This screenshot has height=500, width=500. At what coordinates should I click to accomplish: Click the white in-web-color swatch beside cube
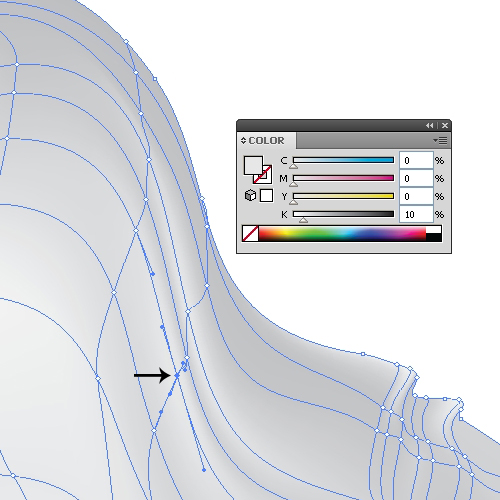tap(266, 195)
